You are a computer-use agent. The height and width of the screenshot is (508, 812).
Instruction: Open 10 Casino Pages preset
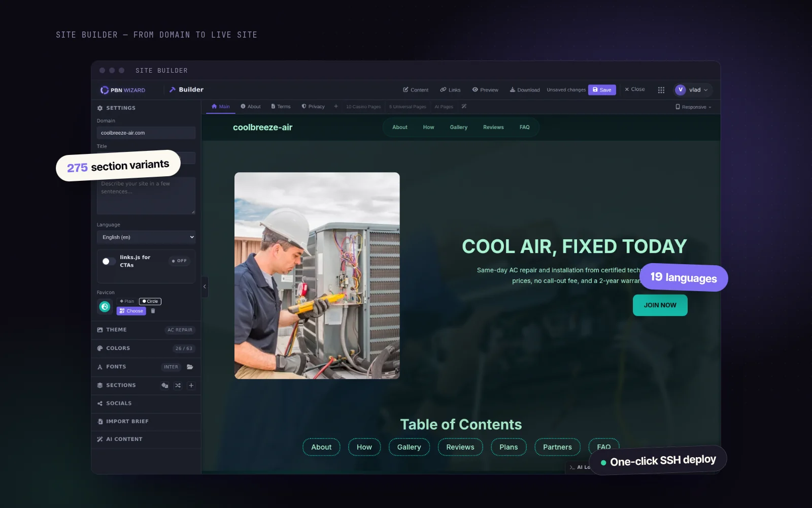coord(363,107)
